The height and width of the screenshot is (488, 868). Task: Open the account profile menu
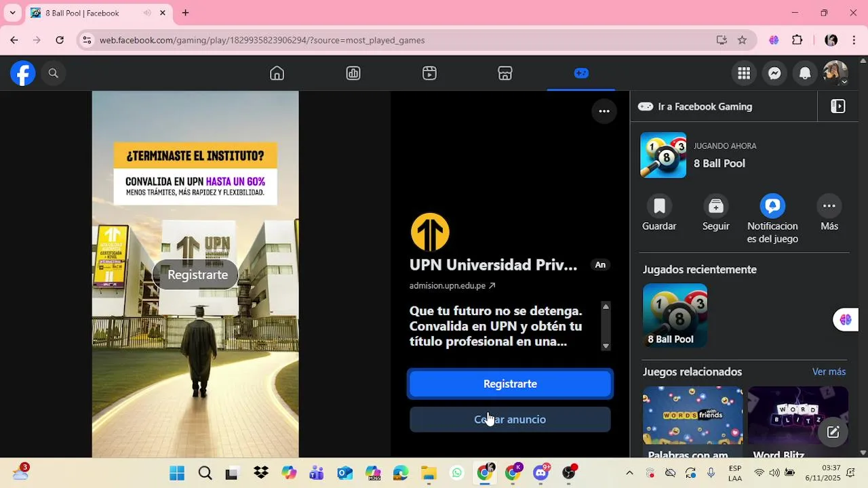(835, 73)
